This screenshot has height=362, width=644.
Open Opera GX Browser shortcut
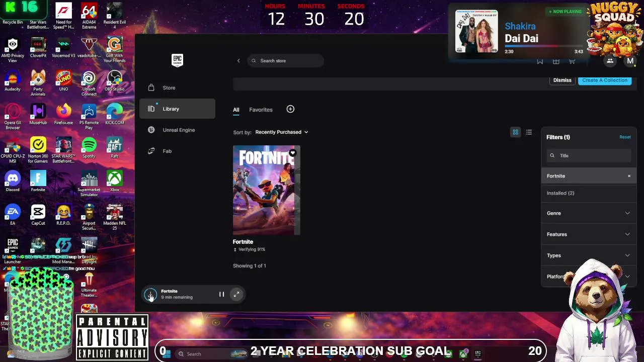pos(13,117)
